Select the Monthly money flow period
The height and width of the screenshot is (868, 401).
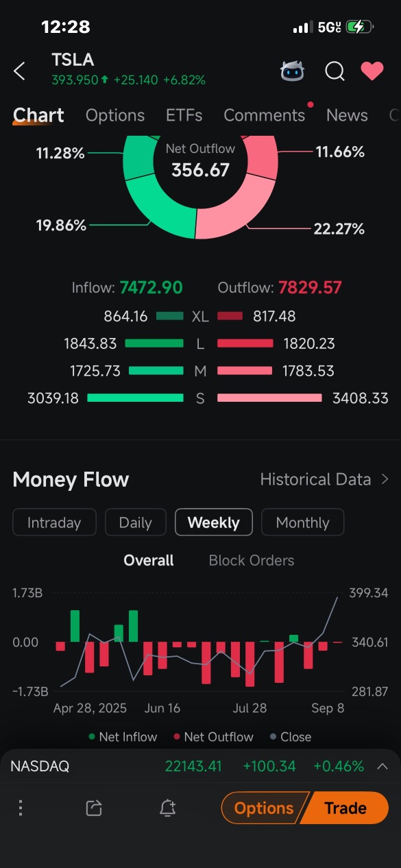tap(302, 522)
